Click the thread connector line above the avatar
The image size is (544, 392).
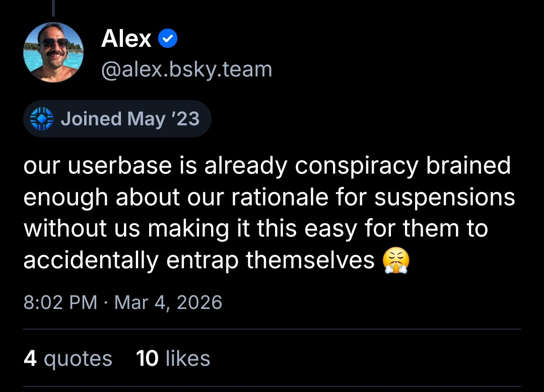[x=53, y=8]
